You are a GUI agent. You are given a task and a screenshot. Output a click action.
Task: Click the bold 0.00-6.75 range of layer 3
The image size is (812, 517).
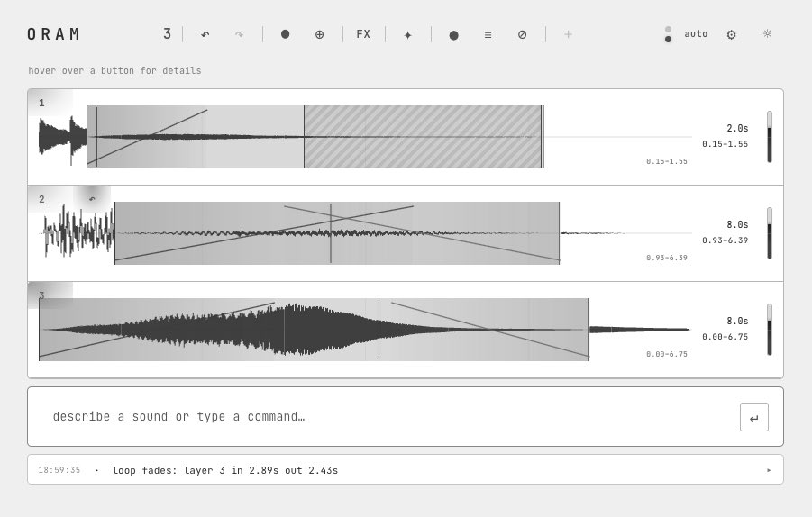click(x=725, y=336)
